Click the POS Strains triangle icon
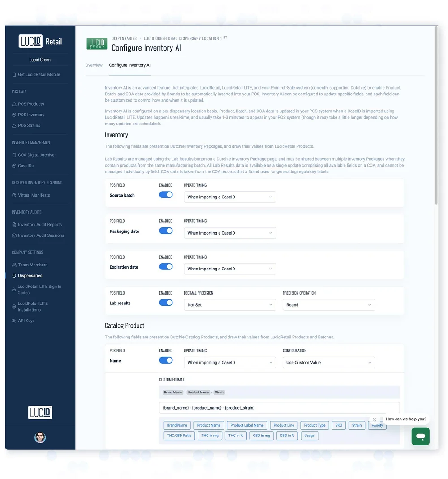Image resolution: width=448 pixels, height=479 pixels. point(14,125)
